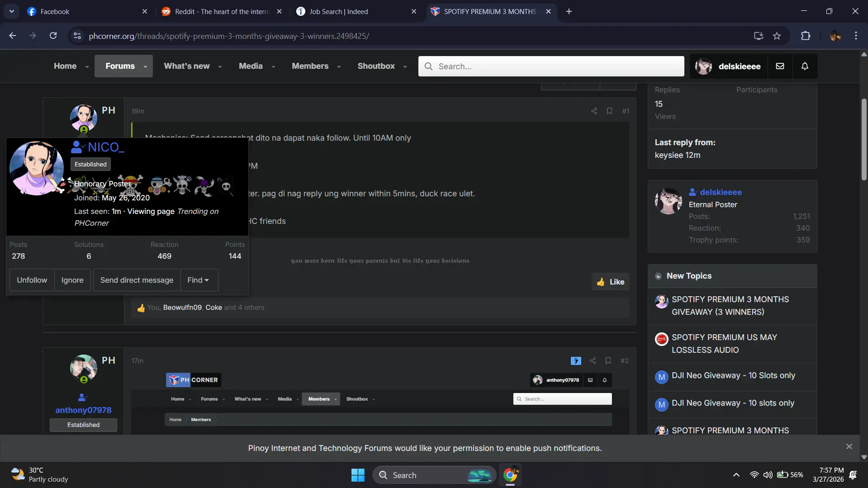
Task: Show hidden system tray icons
Action: (x=736, y=475)
